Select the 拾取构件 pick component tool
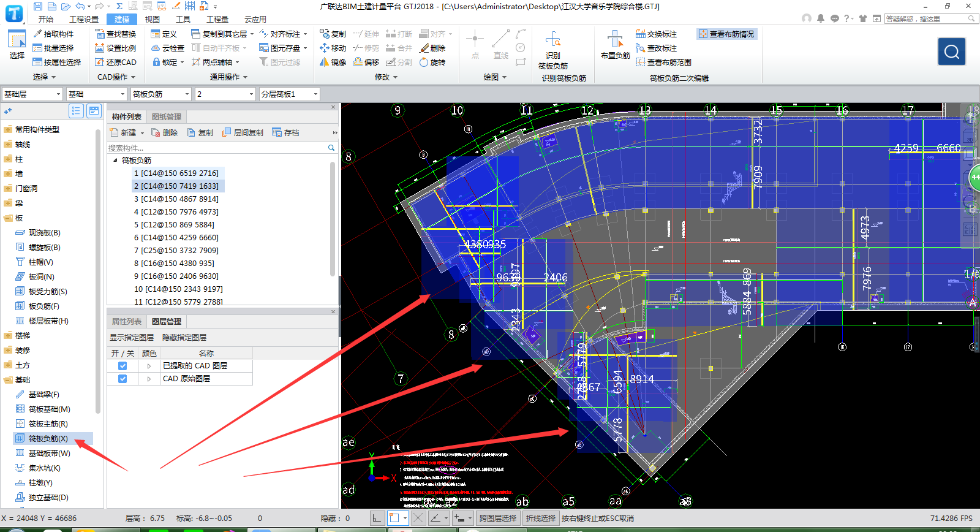Screen dimensions: 980x532 53,34
